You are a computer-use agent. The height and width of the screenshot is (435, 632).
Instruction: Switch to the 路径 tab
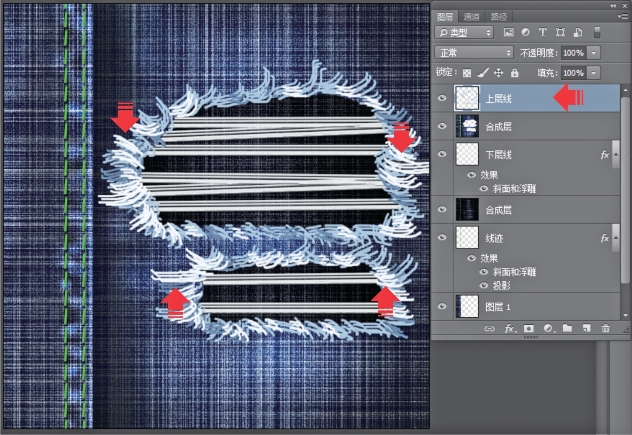[499, 17]
